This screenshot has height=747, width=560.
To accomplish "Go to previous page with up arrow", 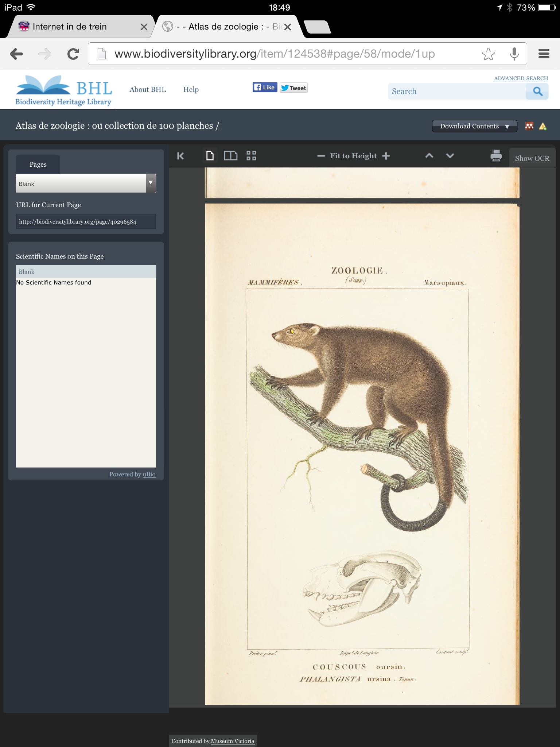I will pyautogui.click(x=429, y=156).
